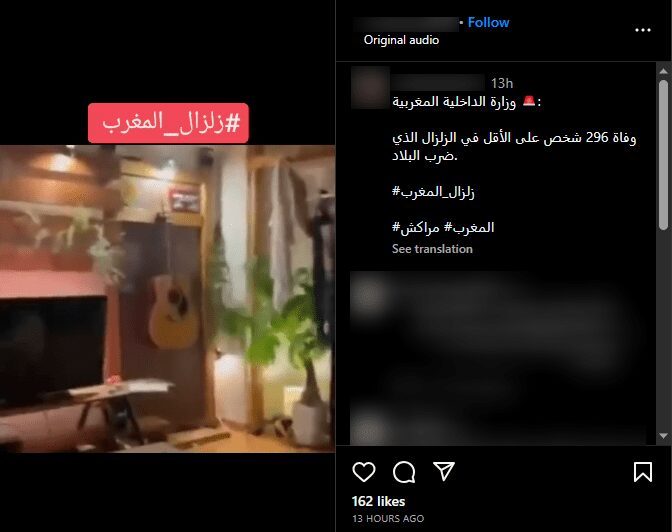This screenshot has height=532, width=672.
Task: Open the commenter's blurred profile avatar
Action: [370, 88]
